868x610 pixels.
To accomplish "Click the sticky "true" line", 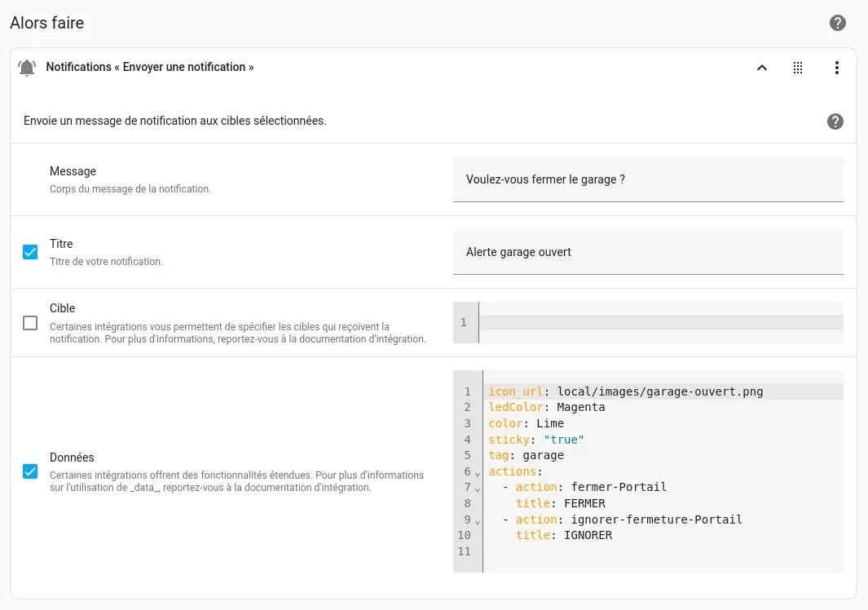I will (x=535, y=440).
